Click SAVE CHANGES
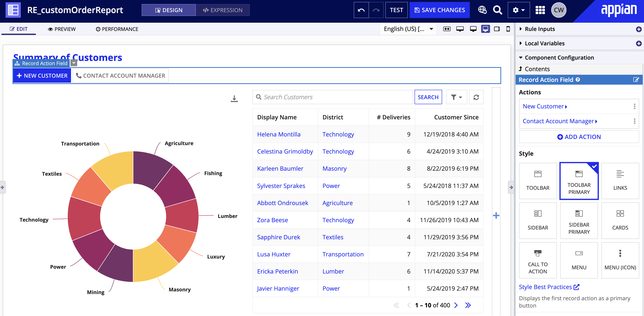 pyautogui.click(x=439, y=10)
